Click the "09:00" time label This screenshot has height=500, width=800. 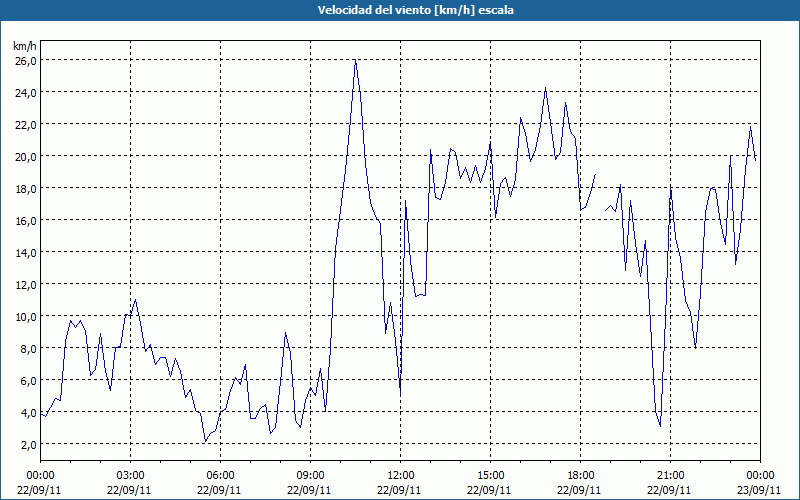point(310,476)
